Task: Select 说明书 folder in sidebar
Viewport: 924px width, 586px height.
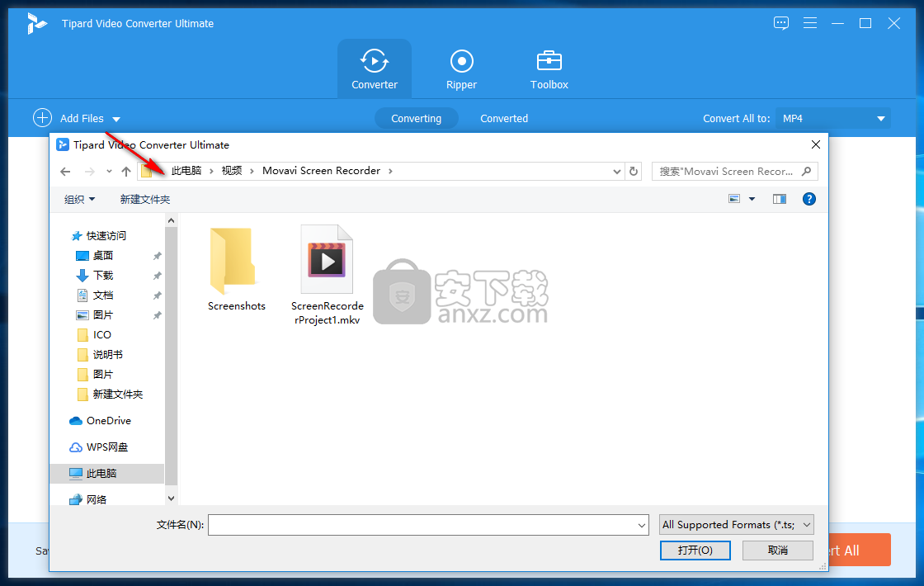Action: (x=100, y=355)
